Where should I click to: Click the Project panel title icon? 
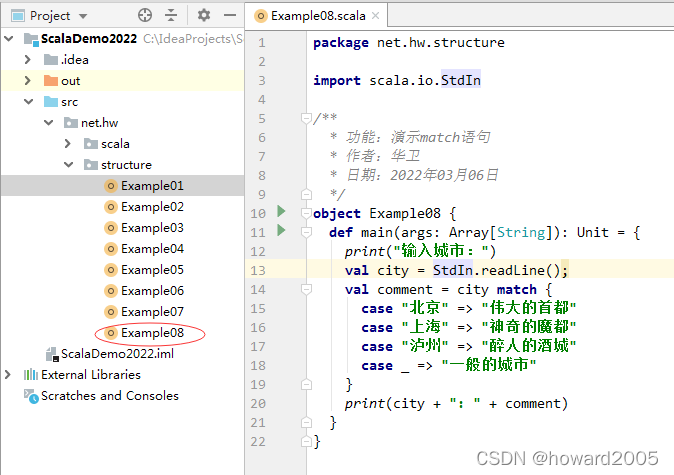pos(18,16)
